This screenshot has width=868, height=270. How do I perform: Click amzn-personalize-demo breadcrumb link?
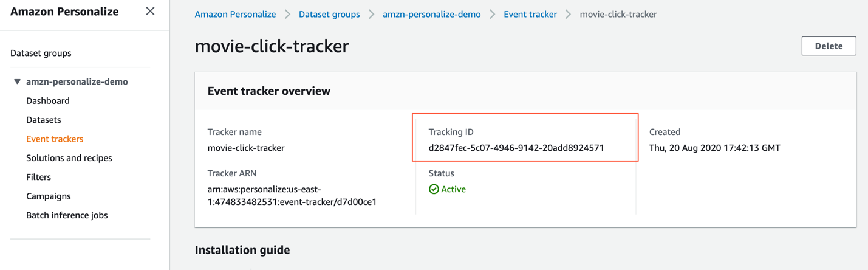[x=431, y=14]
